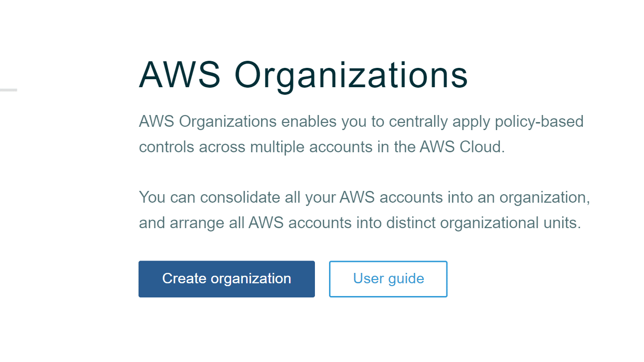
Task: Click the collapsed sidebar handle on left edge
Action: pos(8,89)
